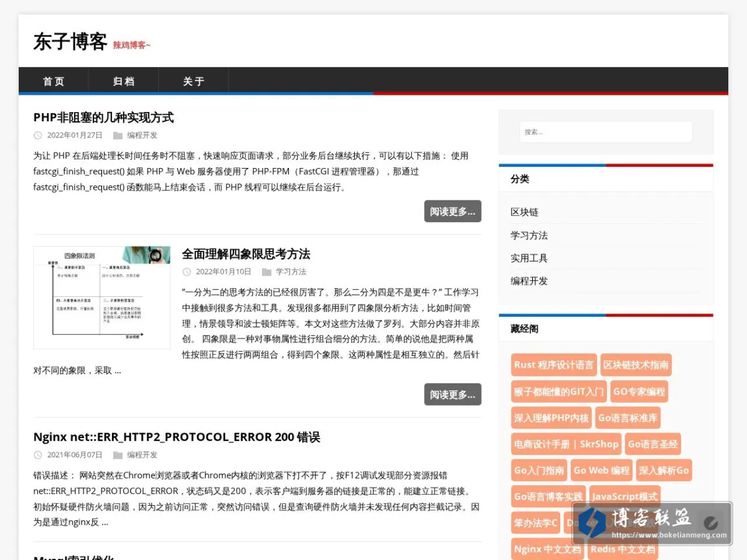The height and width of the screenshot is (560, 747).
Task: Open the 猴子都能懂的GIT入门 tag
Action: 558,392
